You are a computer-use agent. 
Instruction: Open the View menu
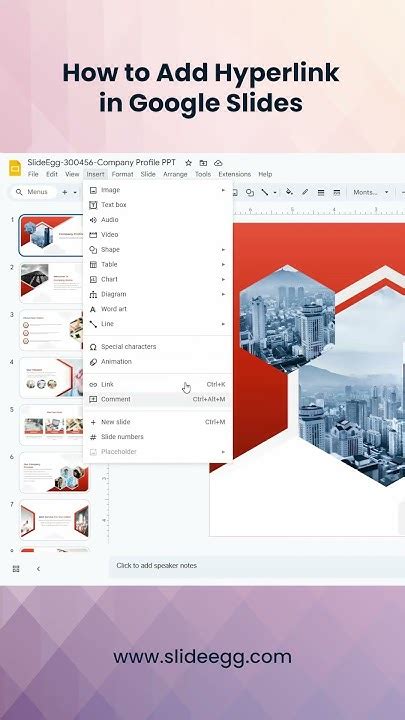tap(72, 174)
